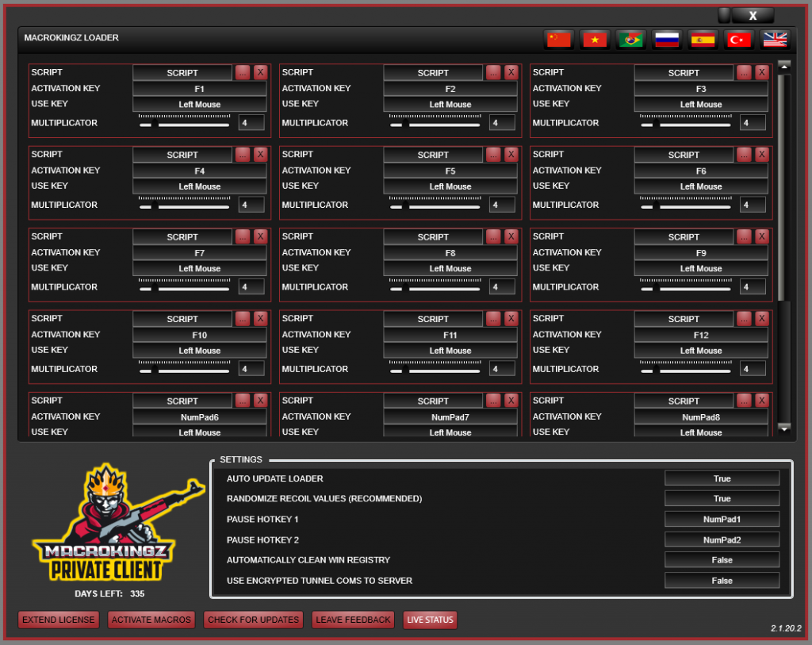This screenshot has width=812, height=645.
Task: Open the browse button on F6 slot
Action: [744, 155]
